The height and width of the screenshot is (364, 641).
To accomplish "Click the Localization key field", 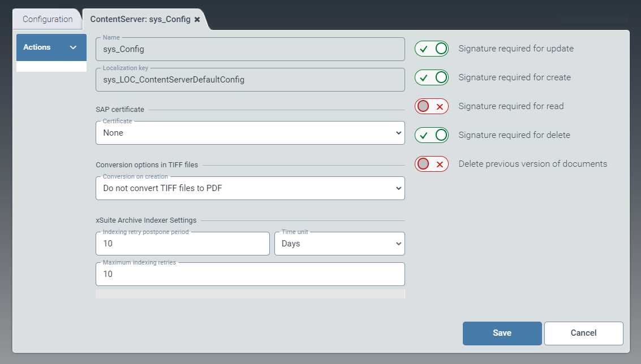I will 250,80.
